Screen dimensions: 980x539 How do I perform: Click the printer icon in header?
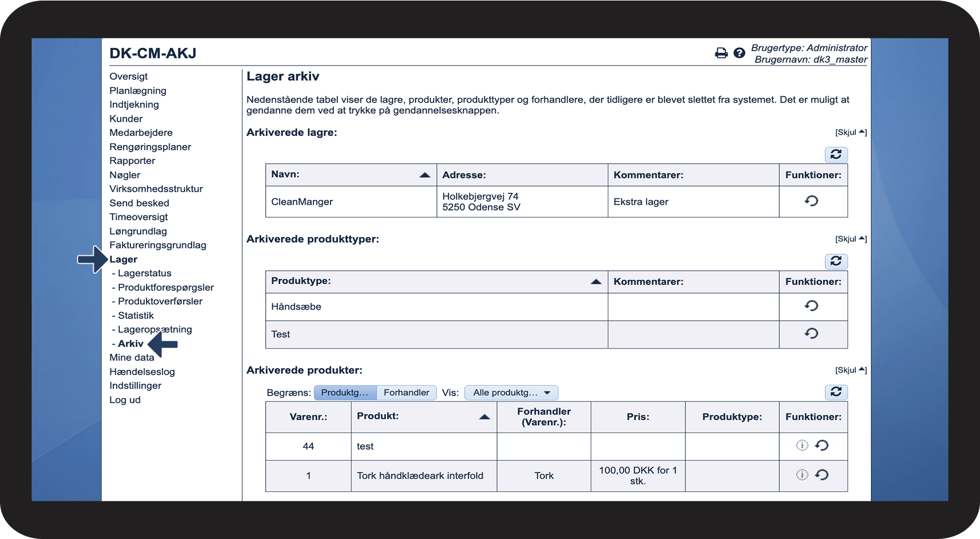721,53
